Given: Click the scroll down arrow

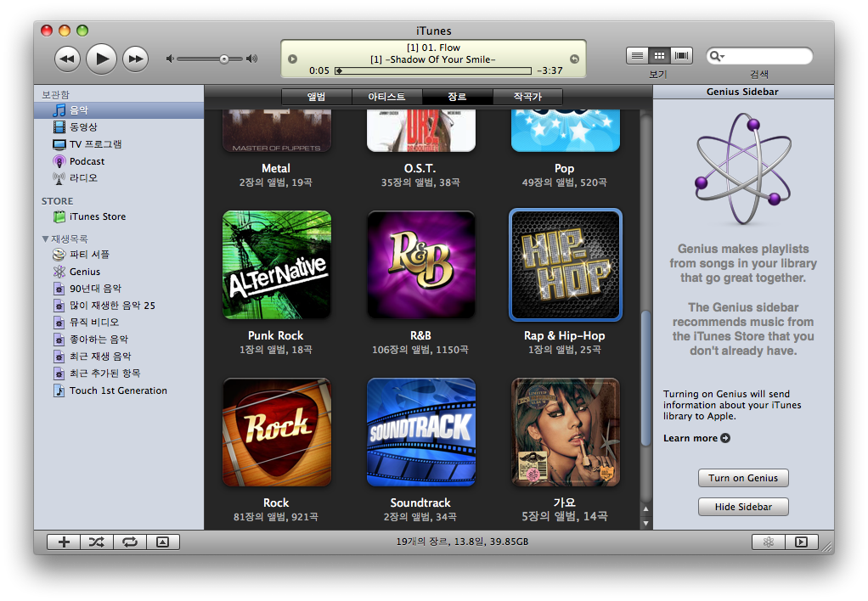Looking at the screenshot, I should [645, 523].
